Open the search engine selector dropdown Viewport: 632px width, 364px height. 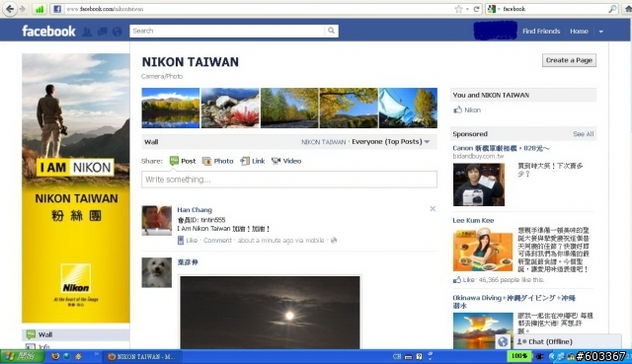[x=494, y=9]
